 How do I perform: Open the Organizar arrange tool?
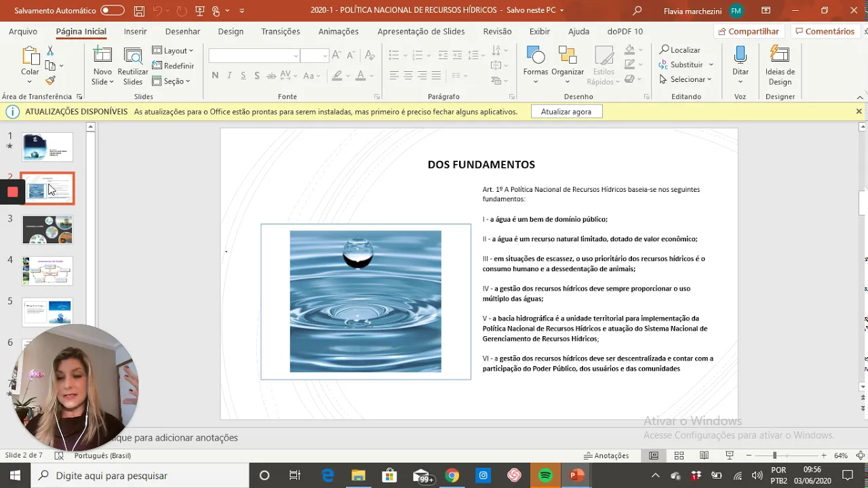click(x=568, y=64)
